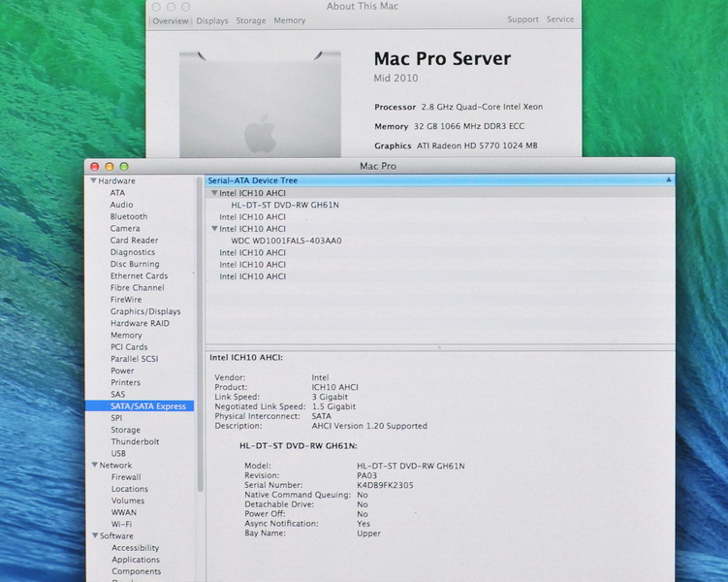The width and height of the screenshot is (728, 582).
Task: Select Memory in the Hardware sidebar list
Action: tap(126, 335)
